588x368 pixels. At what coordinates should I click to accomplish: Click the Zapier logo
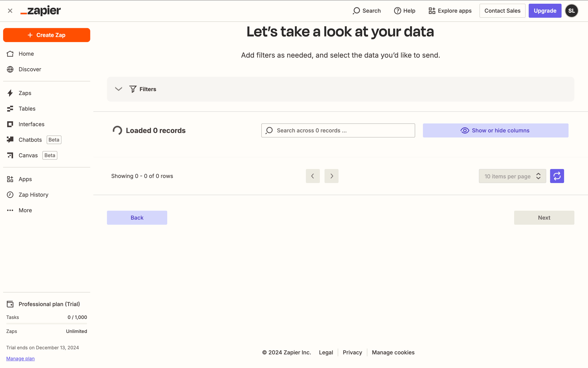[x=40, y=11]
